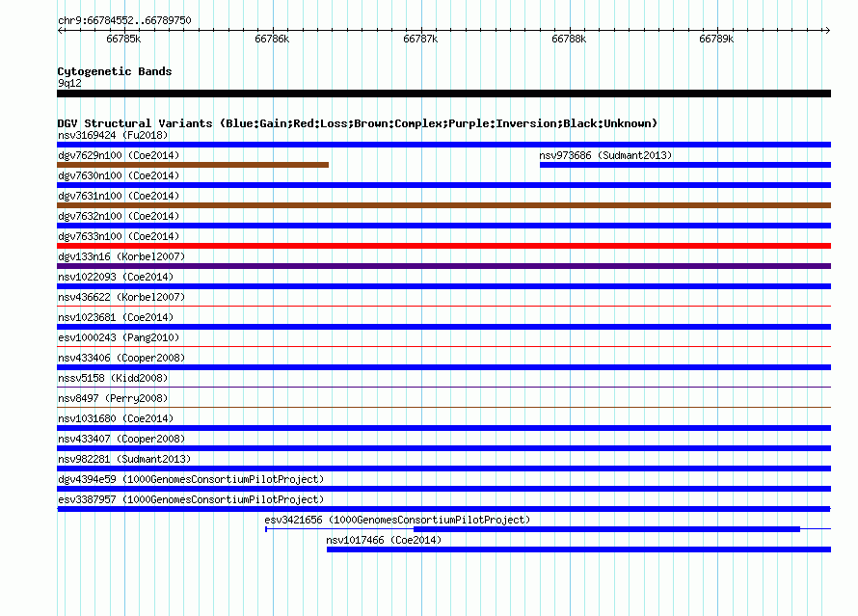Screen dimensions: 858x616
Task: Open nsv436622 (Korbel2007) label
Action: [121, 297]
